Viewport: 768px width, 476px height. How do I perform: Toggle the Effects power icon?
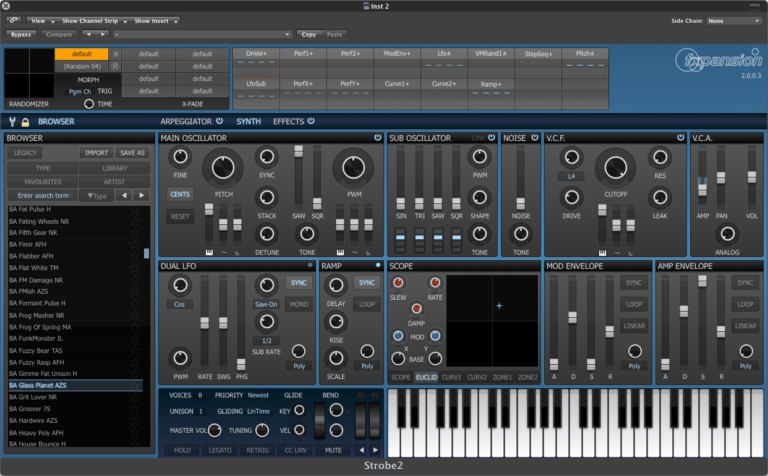[x=311, y=121]
